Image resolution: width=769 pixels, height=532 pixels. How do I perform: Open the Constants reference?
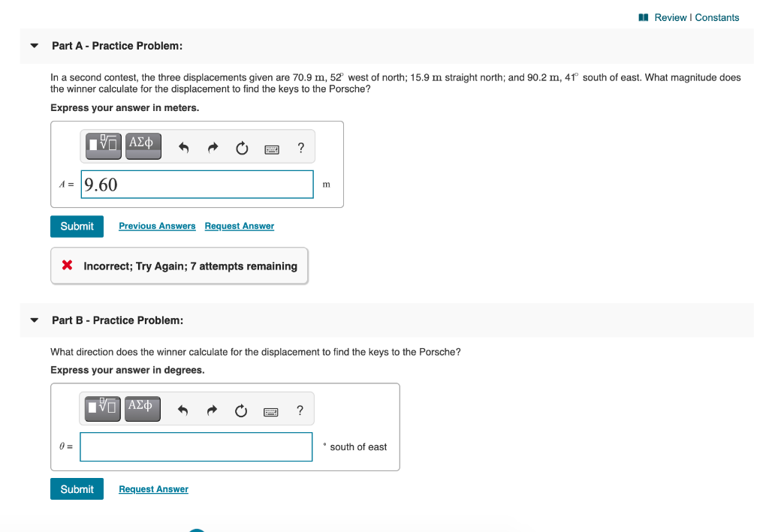[x=717, y=17]
